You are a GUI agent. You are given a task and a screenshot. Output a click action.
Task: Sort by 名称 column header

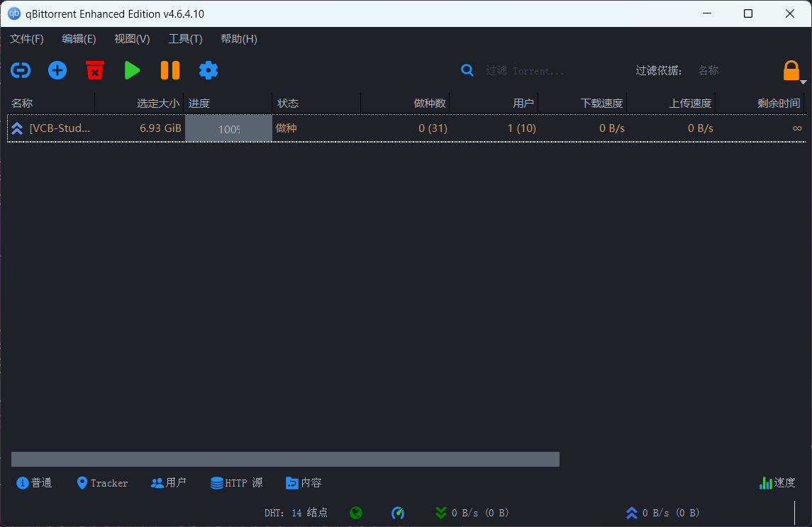tap(51, 103)
